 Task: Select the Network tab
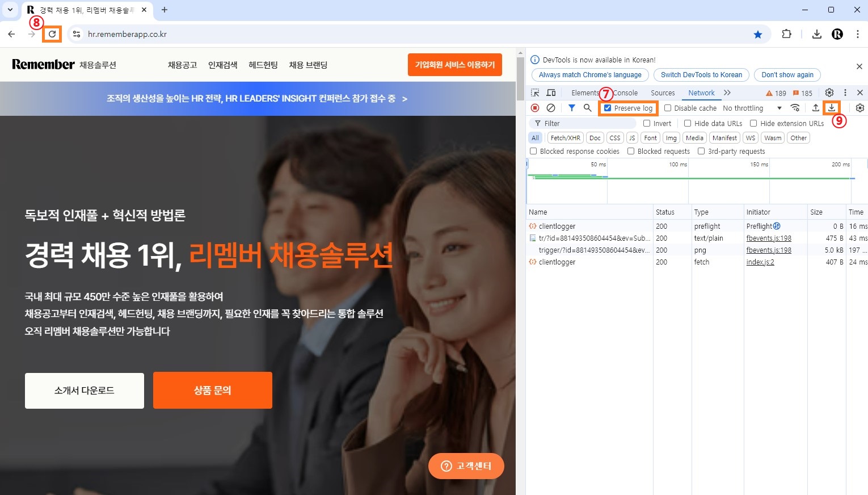click(701, 93)
